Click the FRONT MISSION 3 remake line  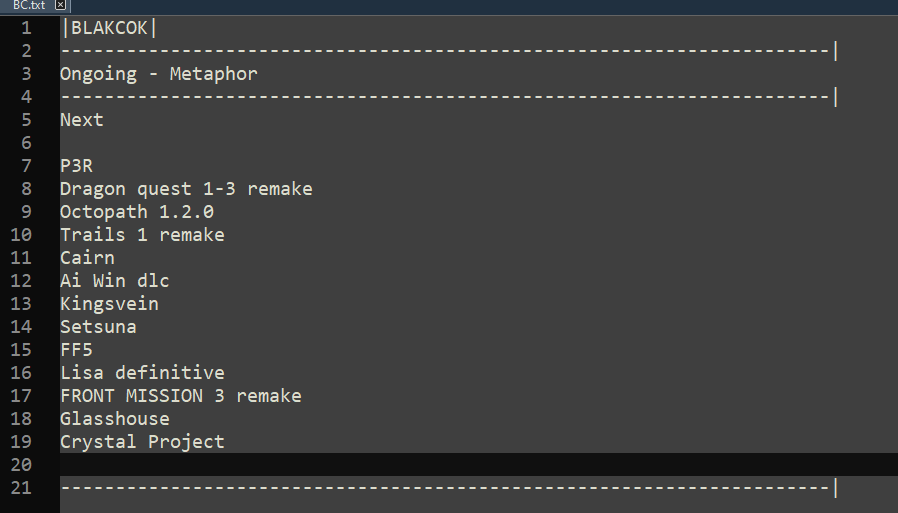click(x=181, y=396)
